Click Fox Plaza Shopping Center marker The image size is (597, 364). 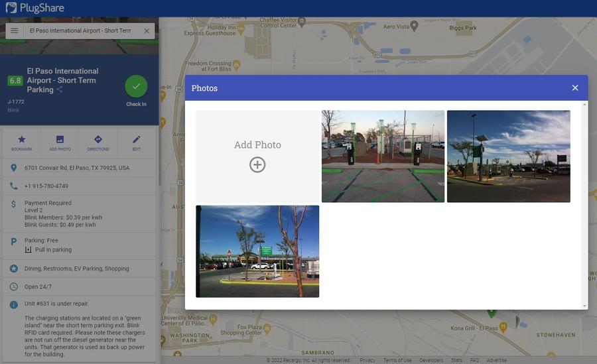[267, 328]
